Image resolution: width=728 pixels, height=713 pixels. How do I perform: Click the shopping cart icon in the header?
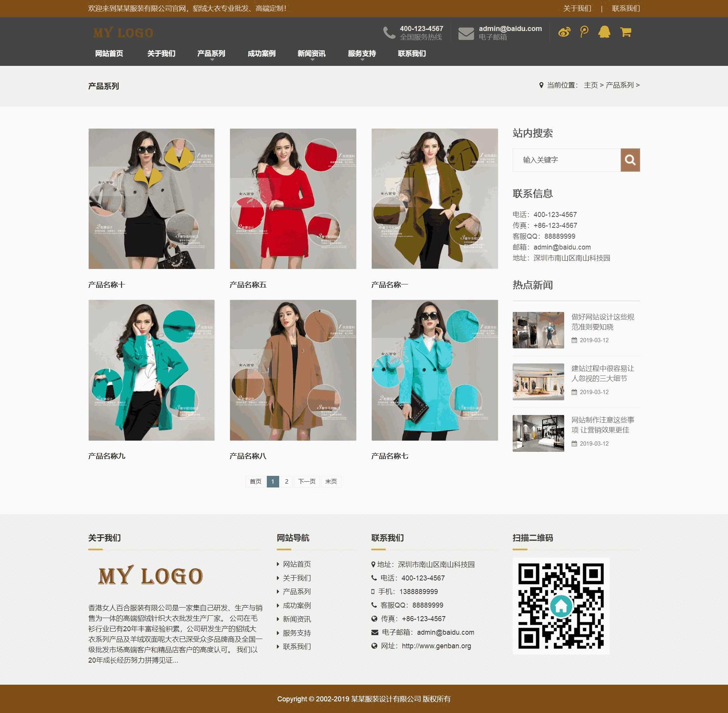tap(625, 32)
